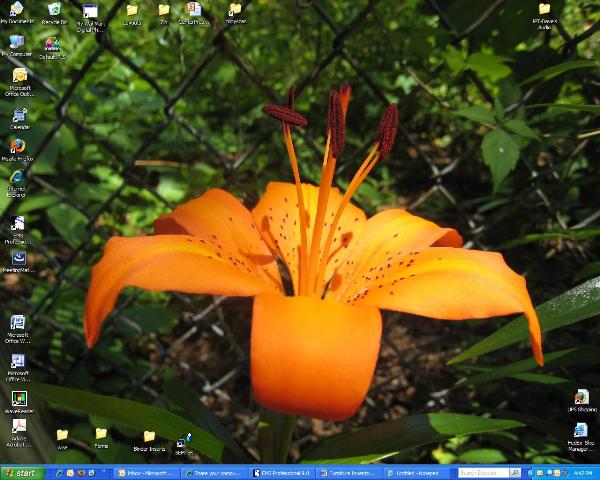
Task: Select the Default Plus paint-style icon
Action: click(52, 48)
